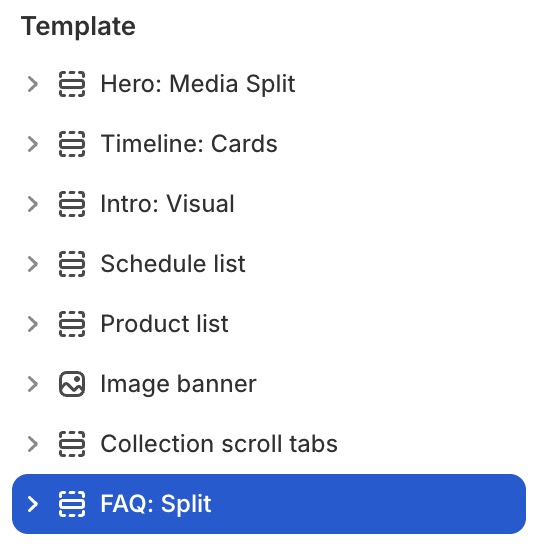Image resolution: width=540 pixels, height=546 pixels.
Task: Click the Timeline: Cards section icon
Action: tap(72, 144)
